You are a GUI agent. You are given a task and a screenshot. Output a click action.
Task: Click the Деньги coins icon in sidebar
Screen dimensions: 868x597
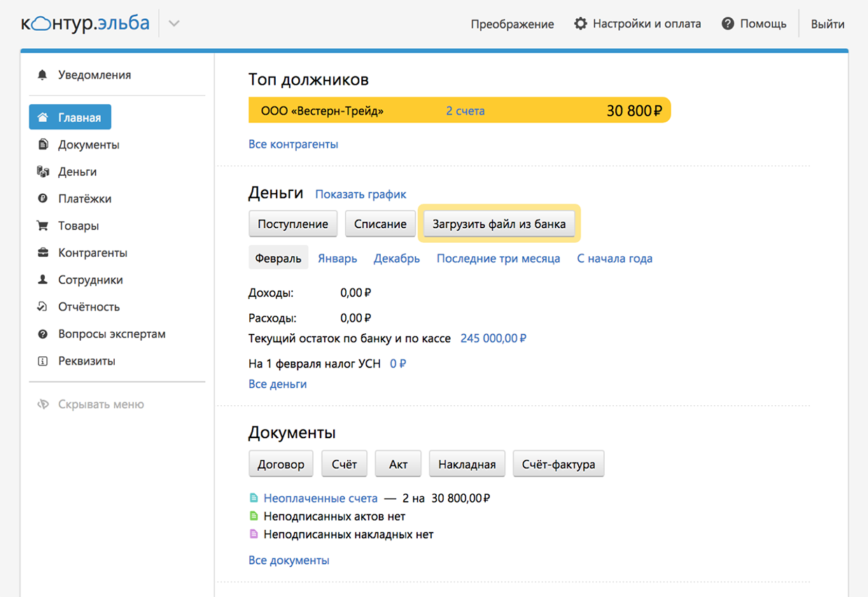coord(43,171)
